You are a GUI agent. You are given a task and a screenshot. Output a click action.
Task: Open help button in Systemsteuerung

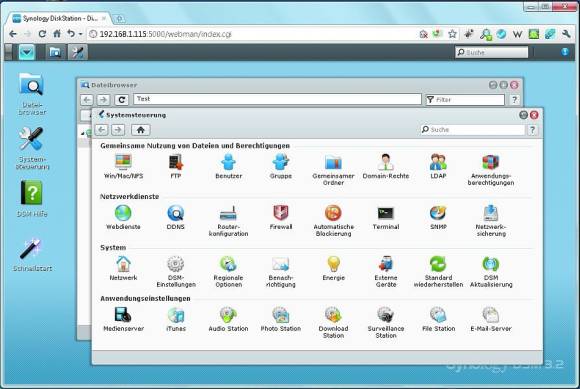pyautogui.click(x=532, y=130)
